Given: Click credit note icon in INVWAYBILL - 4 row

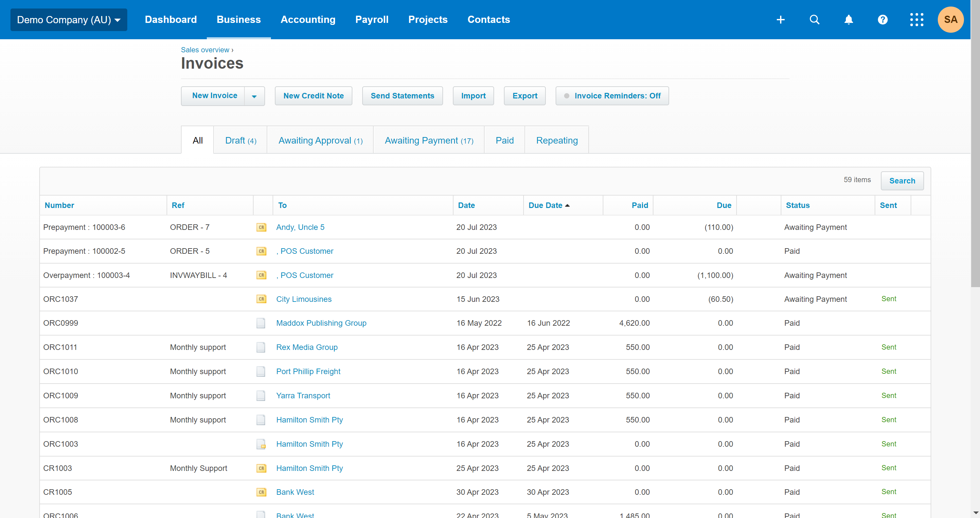Looking at the screenshot, I should 261,275.
